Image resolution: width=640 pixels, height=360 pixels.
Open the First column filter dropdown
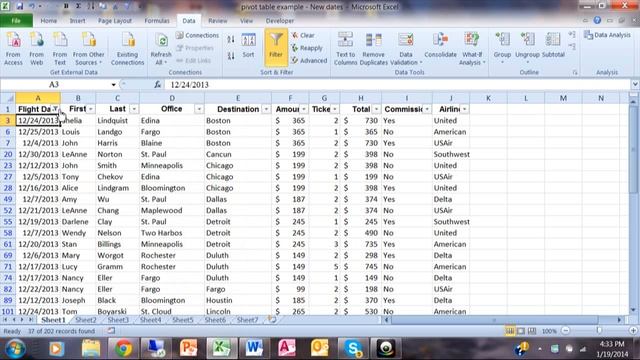(x=91, y=109)
